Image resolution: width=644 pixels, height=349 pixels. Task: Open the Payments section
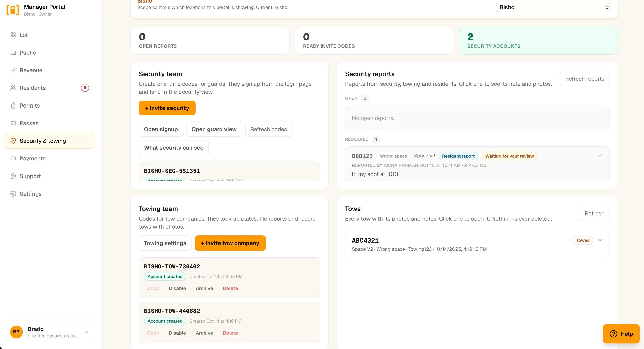50,158
